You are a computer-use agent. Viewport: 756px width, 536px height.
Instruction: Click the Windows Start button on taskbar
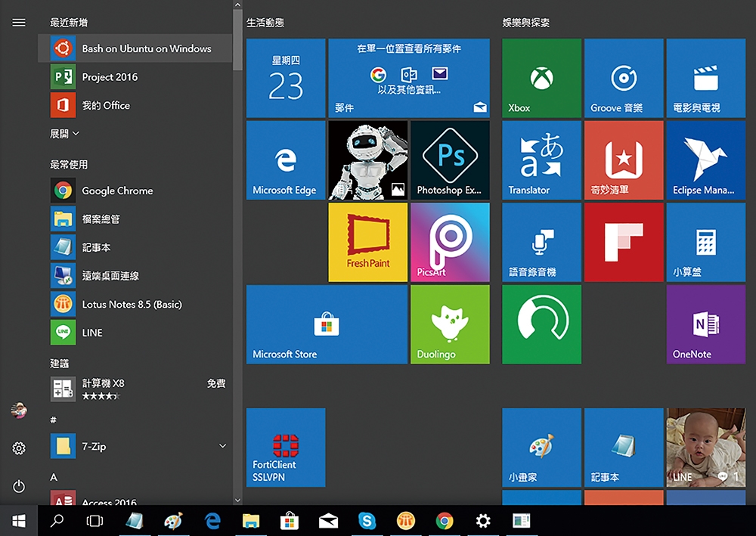pos(19,521)
